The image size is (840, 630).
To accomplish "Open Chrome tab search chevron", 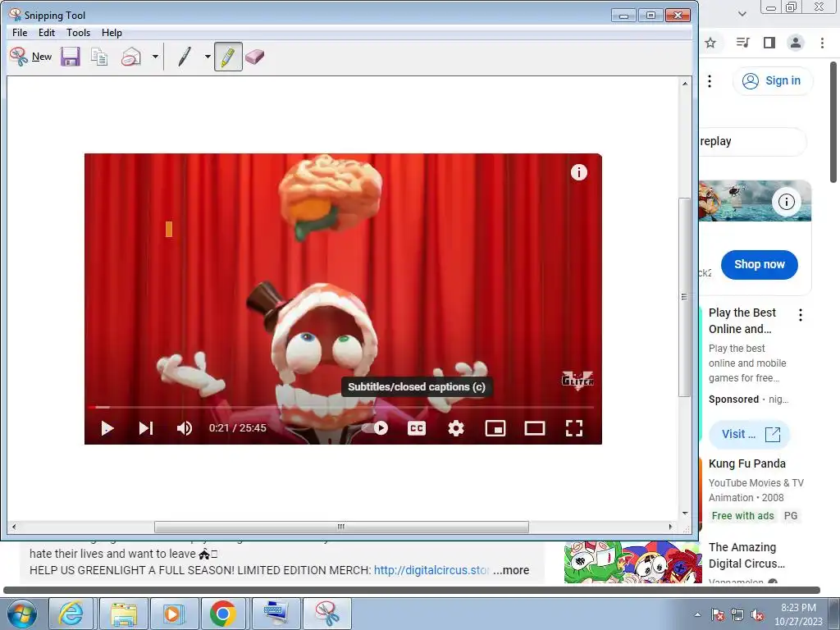I will click(x=742, y=14).
